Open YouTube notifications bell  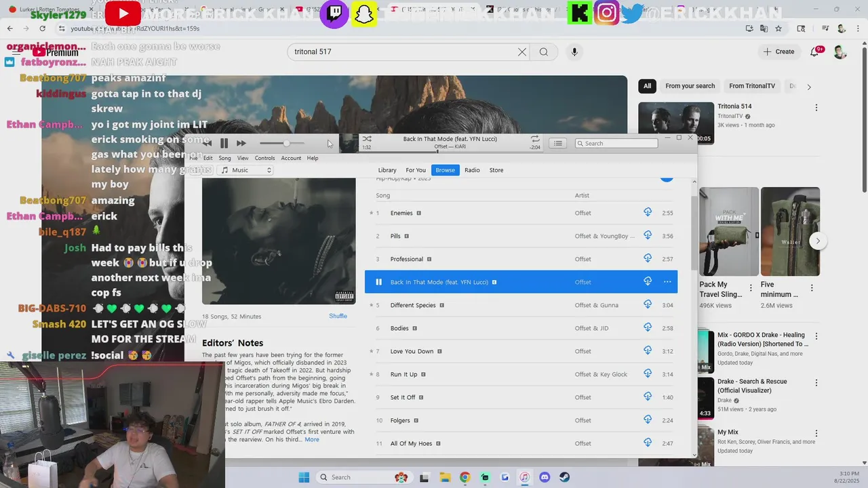[x=815, y=52]
